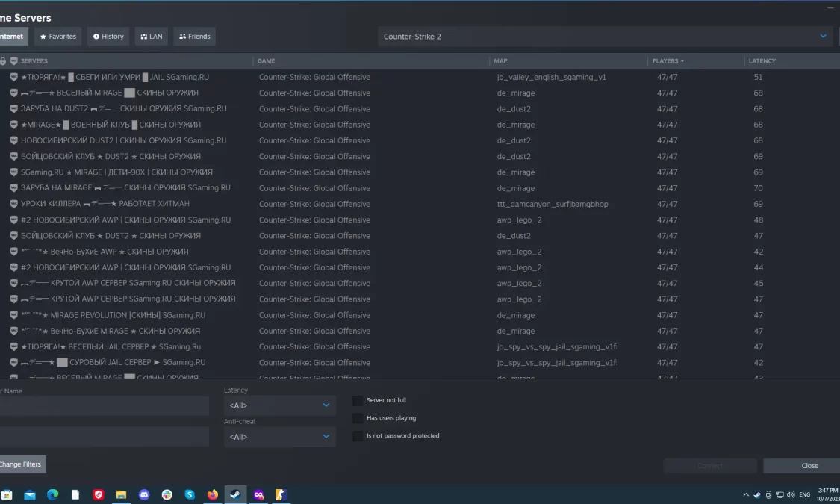Sort the list by the Game column
Viewport: 840px width, 504px height.
click(267, 61)
